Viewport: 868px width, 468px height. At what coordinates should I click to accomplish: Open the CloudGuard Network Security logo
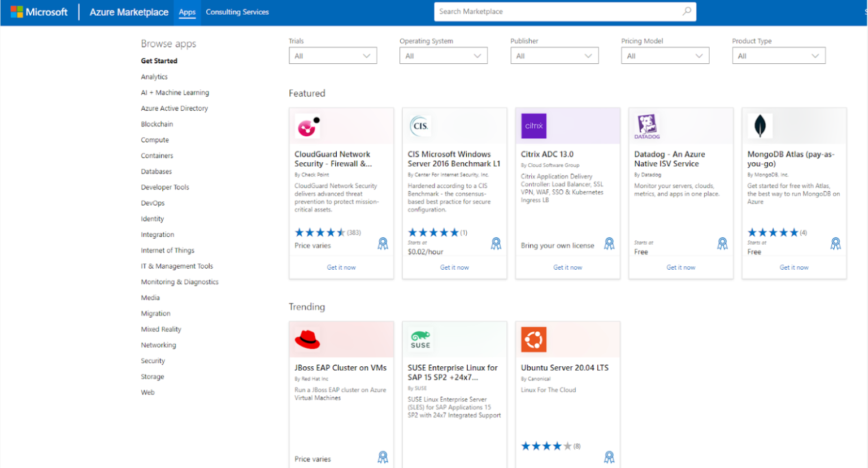click(308, 126)
